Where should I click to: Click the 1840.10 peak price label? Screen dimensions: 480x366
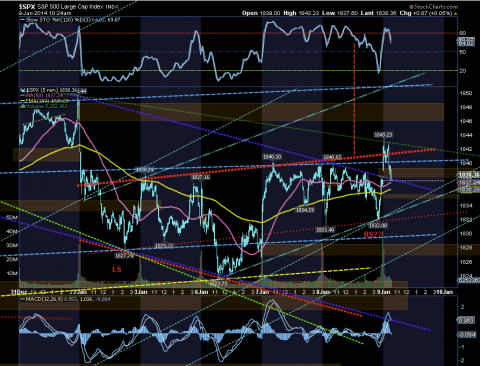[x=272, y=157]
